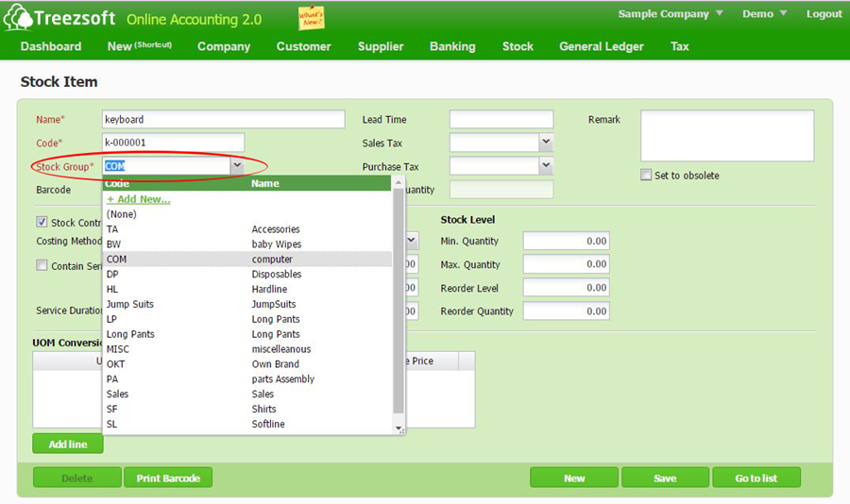850x504 pixels.
Task: Click the Dashboard menu item
Action: tap(51, 46)
